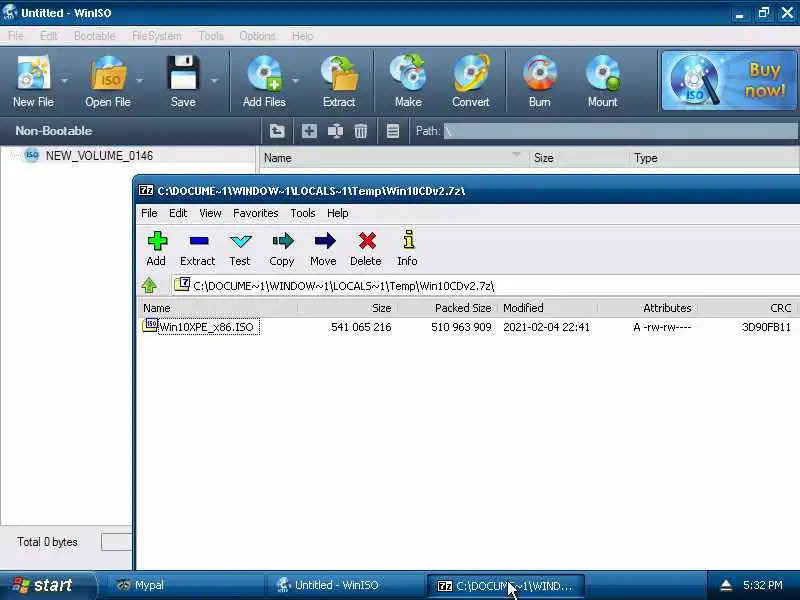Open the 7-Zip View menu

pos(210,213)
